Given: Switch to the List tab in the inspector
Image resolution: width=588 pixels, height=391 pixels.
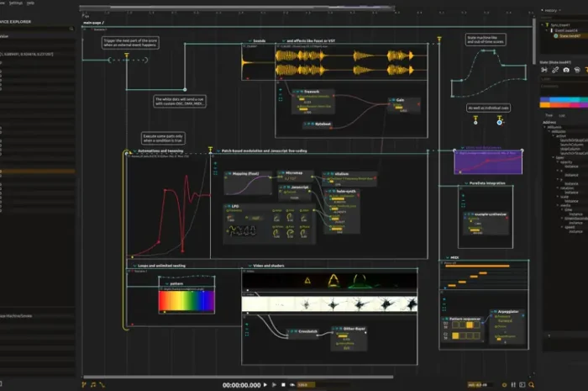Looking at the screenshot, I should coord(560,114).
